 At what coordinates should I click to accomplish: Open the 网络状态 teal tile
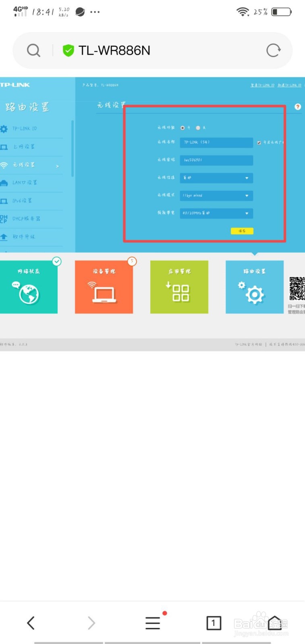(29, 287)
